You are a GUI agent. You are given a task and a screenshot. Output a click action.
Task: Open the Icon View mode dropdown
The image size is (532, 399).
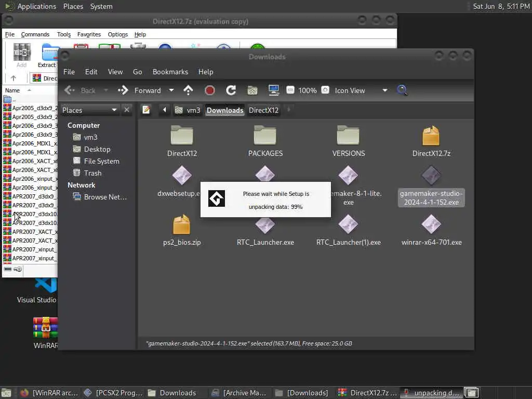361,90
